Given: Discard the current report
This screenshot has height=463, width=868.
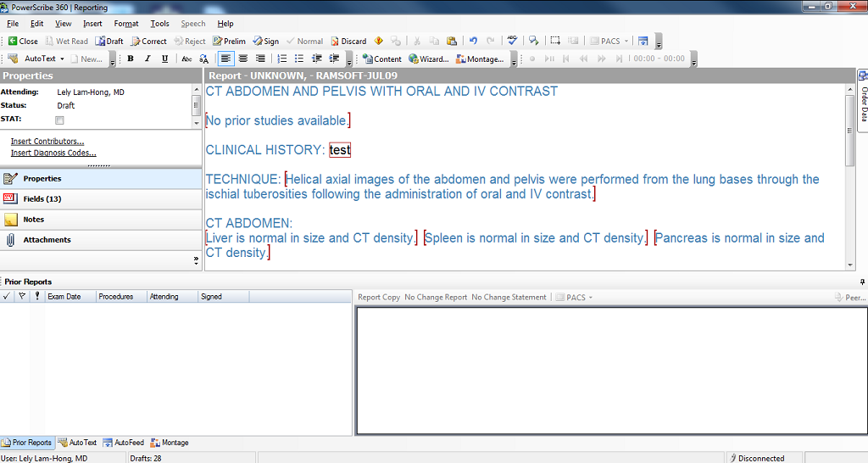Looking at the screenshot, I should pyautogui.click(x=348, y=41).
